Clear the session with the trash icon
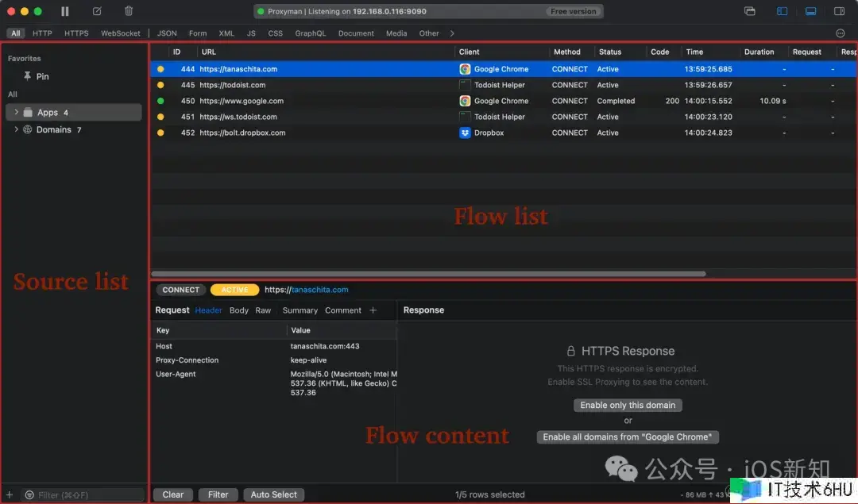The height and width of the screenshot is (504, 858). pyautogui.click(x=129, y=11)
